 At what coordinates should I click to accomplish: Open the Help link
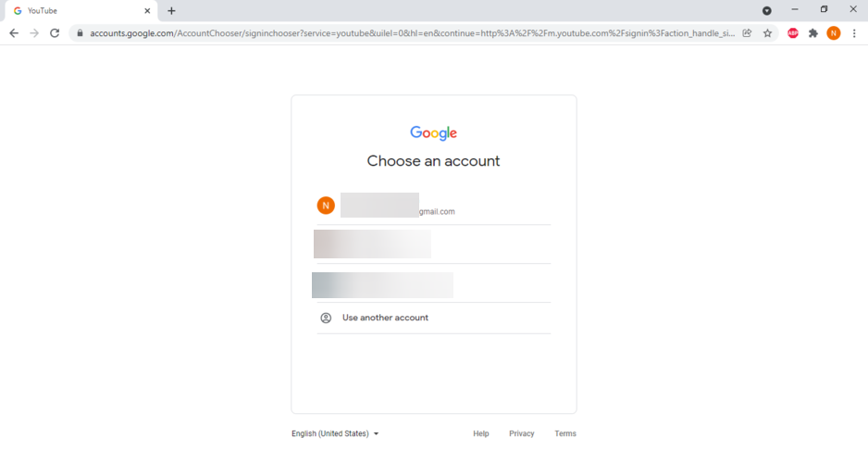pyautogui.click(x=481, y=433)
